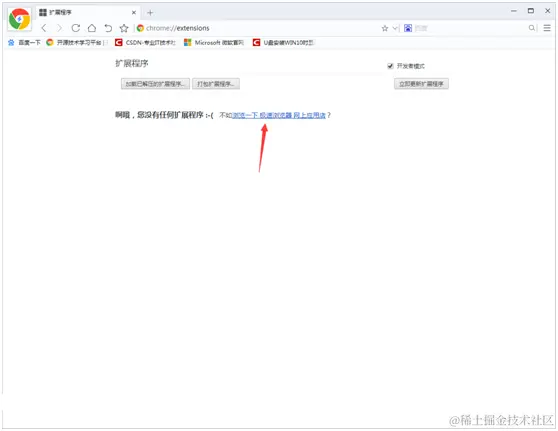Go back with the back arrow
Image resolution: width=558 pixels, height=431 pixels.
[44, 28]
